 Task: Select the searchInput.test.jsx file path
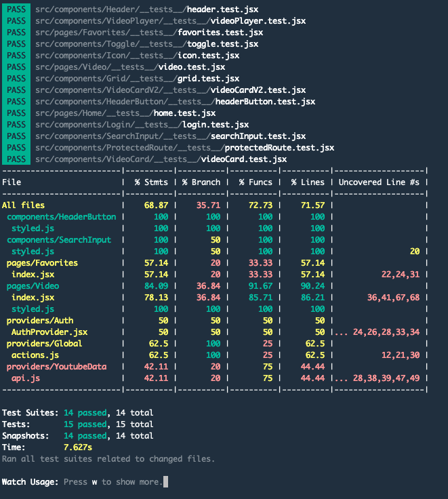171,136
